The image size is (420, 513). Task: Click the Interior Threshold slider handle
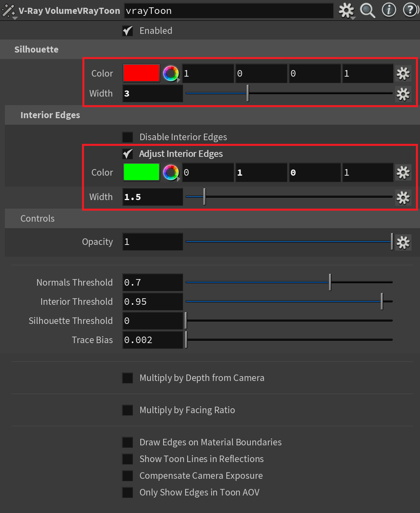382,302
